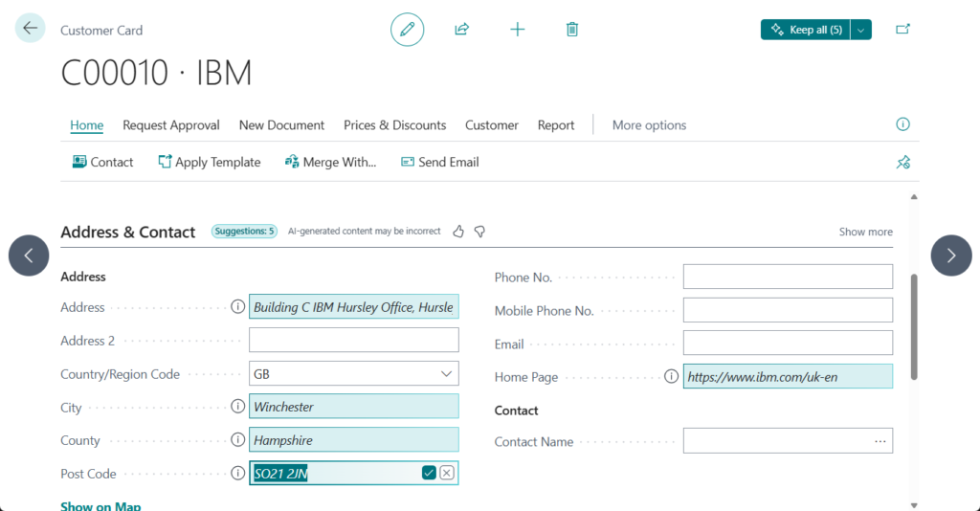Screen dimensions: 980x511
Task: Click the Show more link
Action: [x=865, y=232]
